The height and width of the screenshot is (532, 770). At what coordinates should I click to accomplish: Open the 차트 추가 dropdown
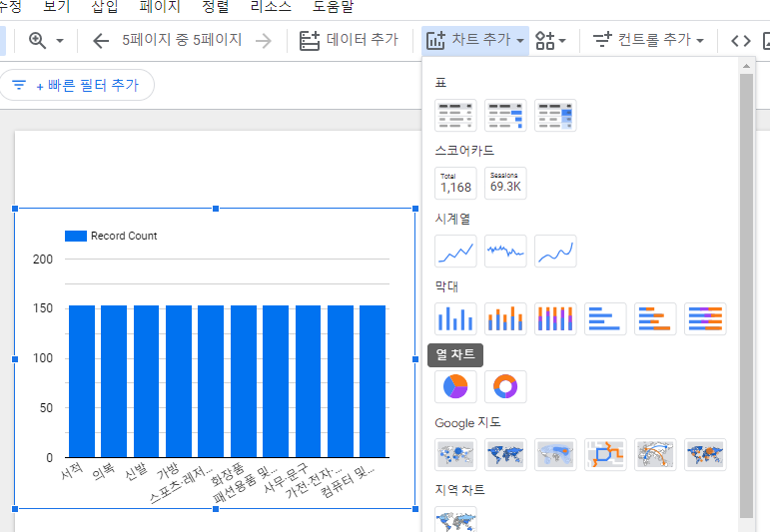[474, 40]
